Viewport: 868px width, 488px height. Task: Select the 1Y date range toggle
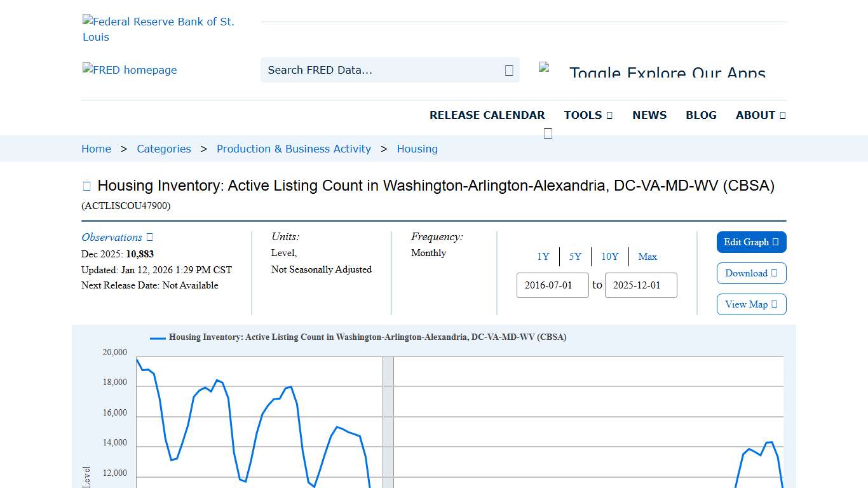point(543,257)
